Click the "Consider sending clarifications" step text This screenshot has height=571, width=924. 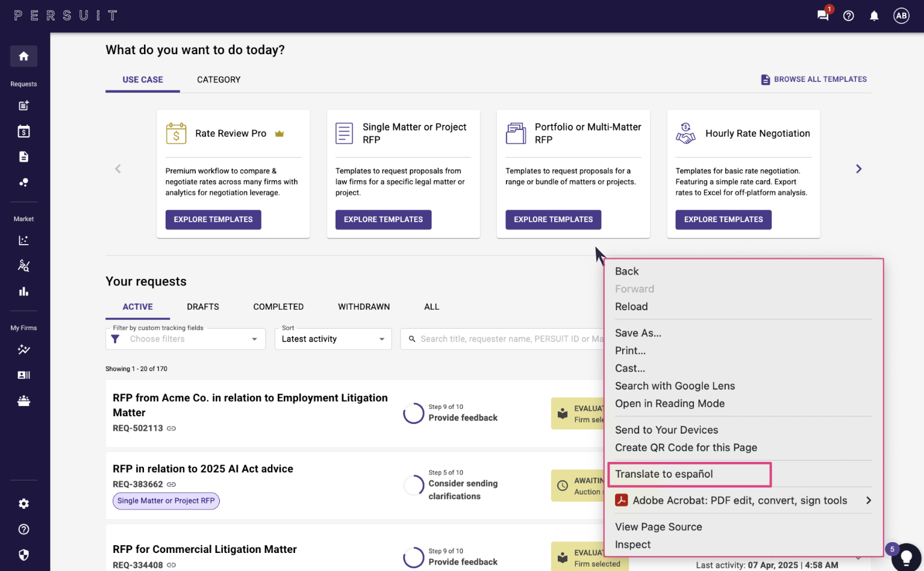tap(463, 490)
